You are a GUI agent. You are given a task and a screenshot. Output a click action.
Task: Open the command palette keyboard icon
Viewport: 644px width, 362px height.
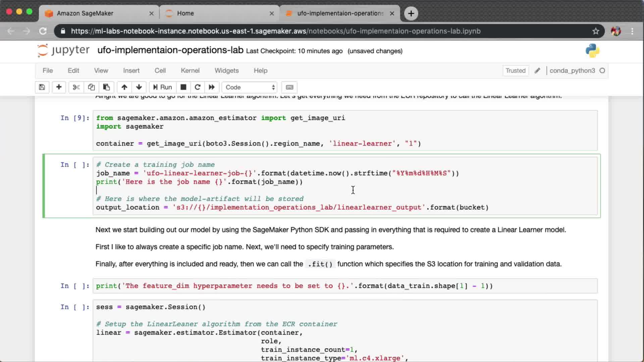click(289, 87)
